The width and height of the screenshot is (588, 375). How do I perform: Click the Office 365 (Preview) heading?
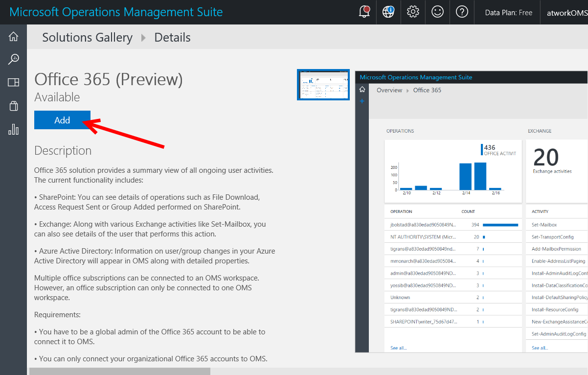tap(108, 79)
